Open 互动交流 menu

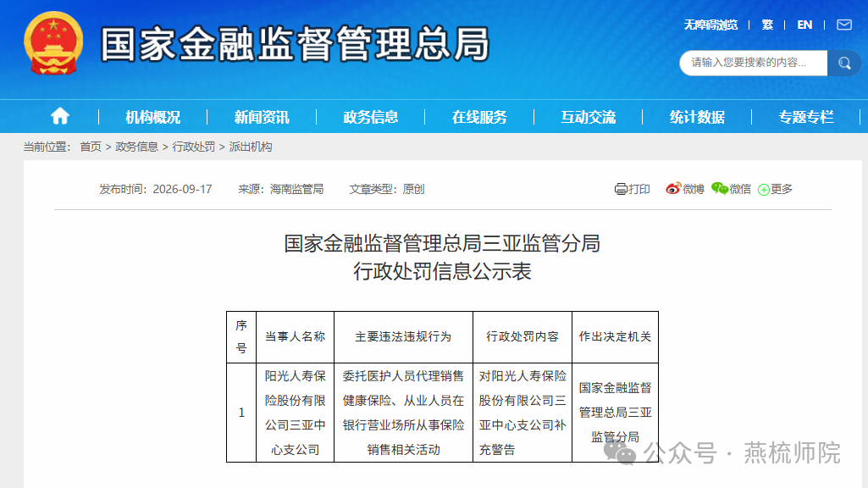[588, 117]
